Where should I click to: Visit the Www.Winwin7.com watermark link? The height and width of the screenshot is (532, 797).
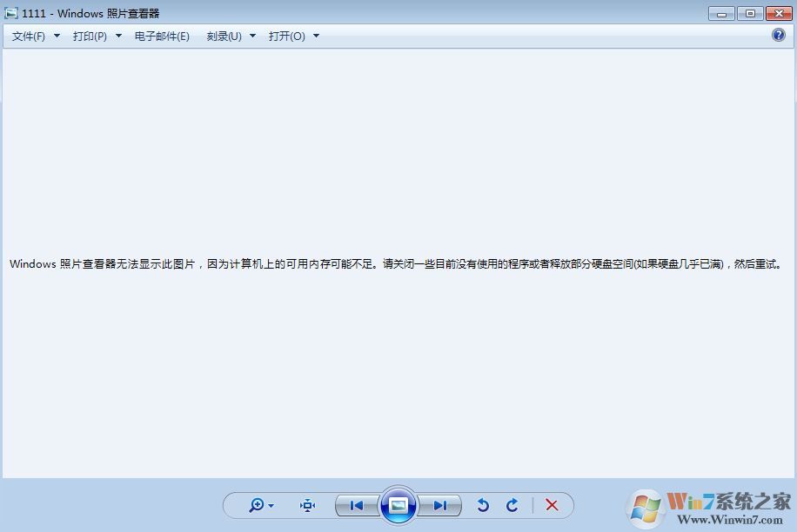click(x=727, y=517)
